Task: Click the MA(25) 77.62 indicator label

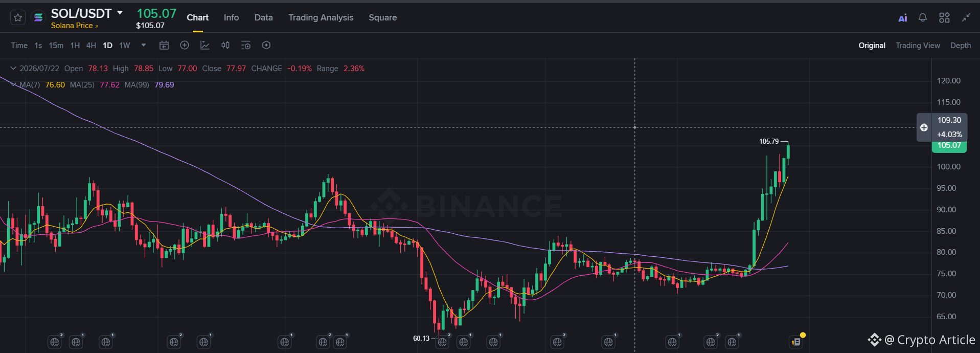Action: point(95,85)
